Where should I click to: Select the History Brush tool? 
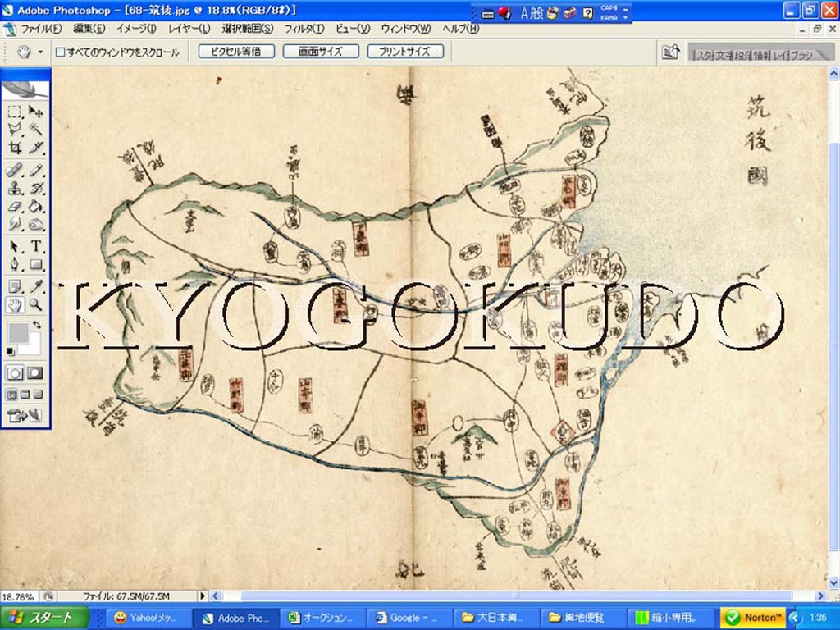point(35,189)
